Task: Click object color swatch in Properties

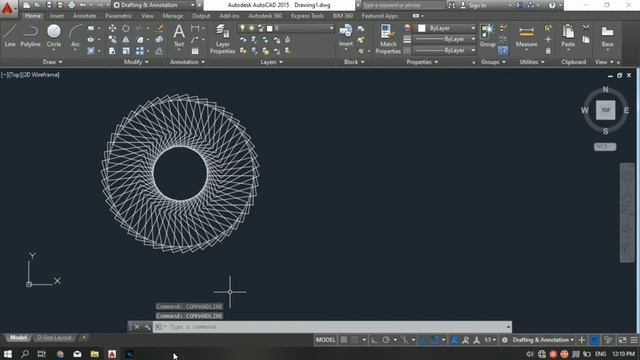Action: pos(422,28)
